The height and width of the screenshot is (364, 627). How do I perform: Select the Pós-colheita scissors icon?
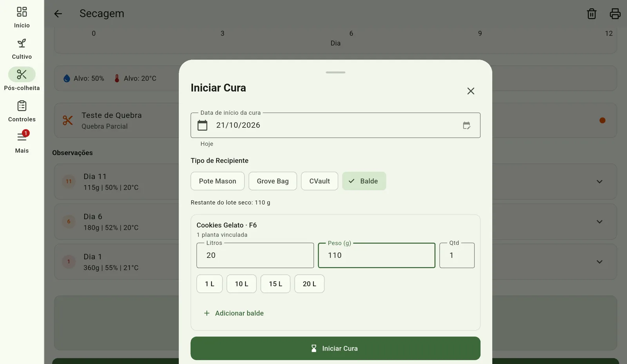tap(22, 74)
